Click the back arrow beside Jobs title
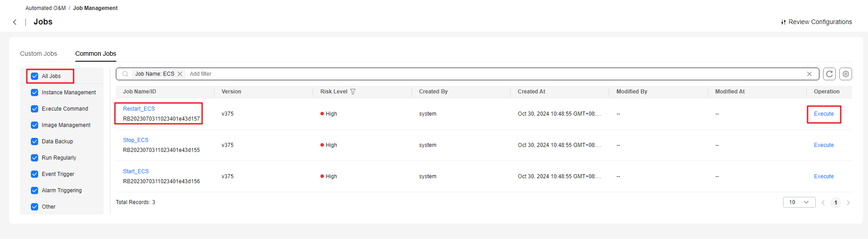The width and height of the screenshot is (868, 239). [15, 22]
